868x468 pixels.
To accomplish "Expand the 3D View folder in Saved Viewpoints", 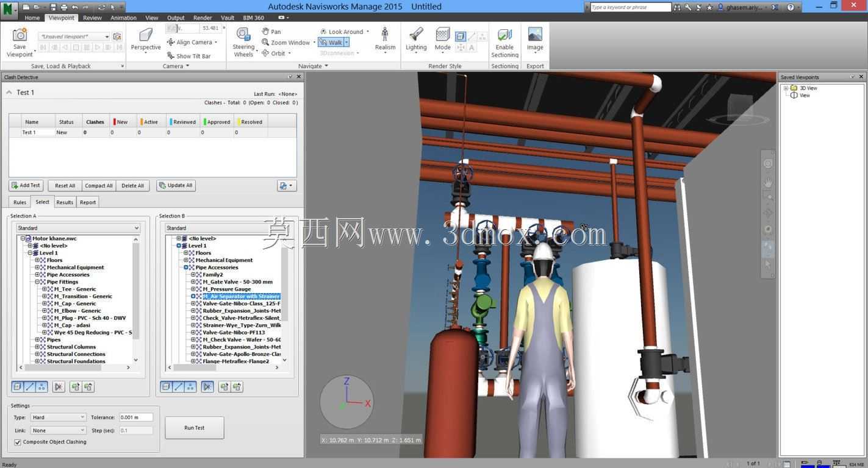I will [786, 88].
